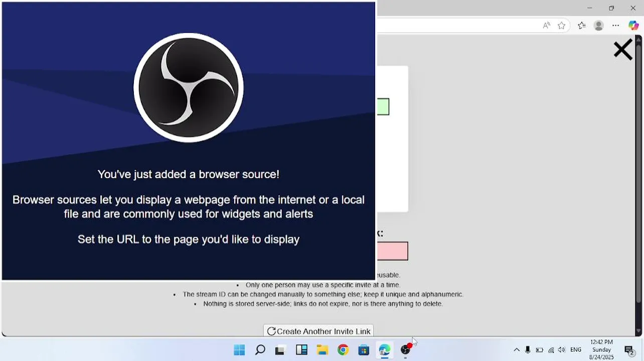Open the taskbar clock and date
Image resolution: width=644 pixels, height=361 pixels.
coord(601,350)
